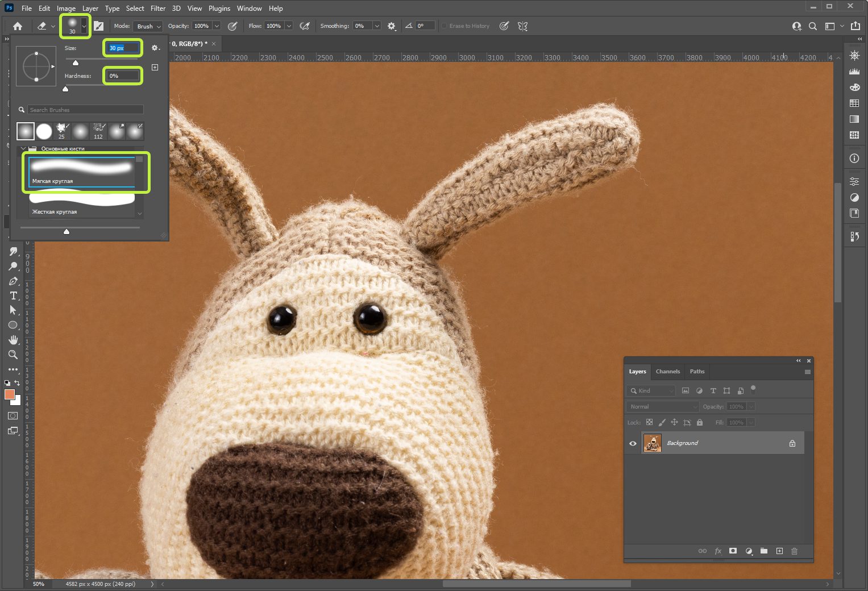868x591 pixels.
Task: Open smoothing options gear
Action: point(392,26)
